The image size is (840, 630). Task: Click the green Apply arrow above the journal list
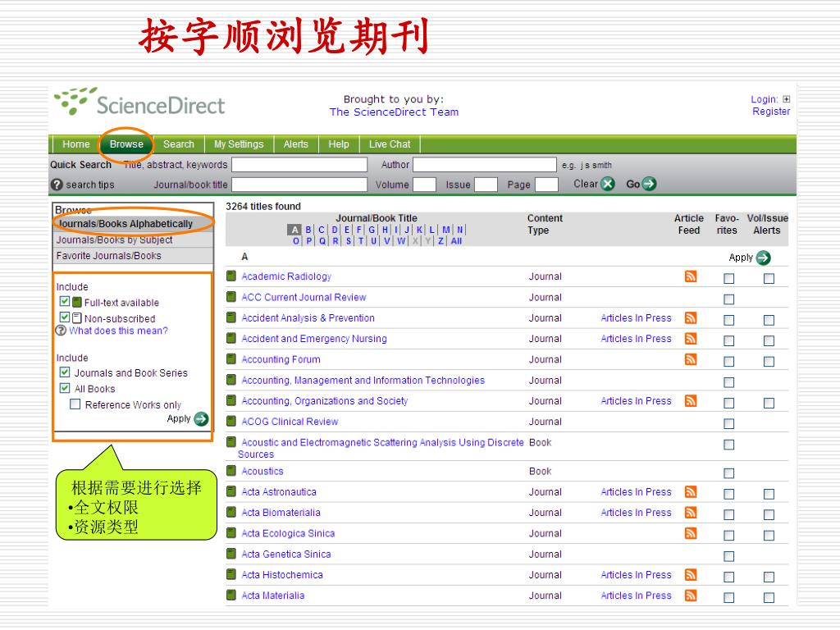[764, 258]
